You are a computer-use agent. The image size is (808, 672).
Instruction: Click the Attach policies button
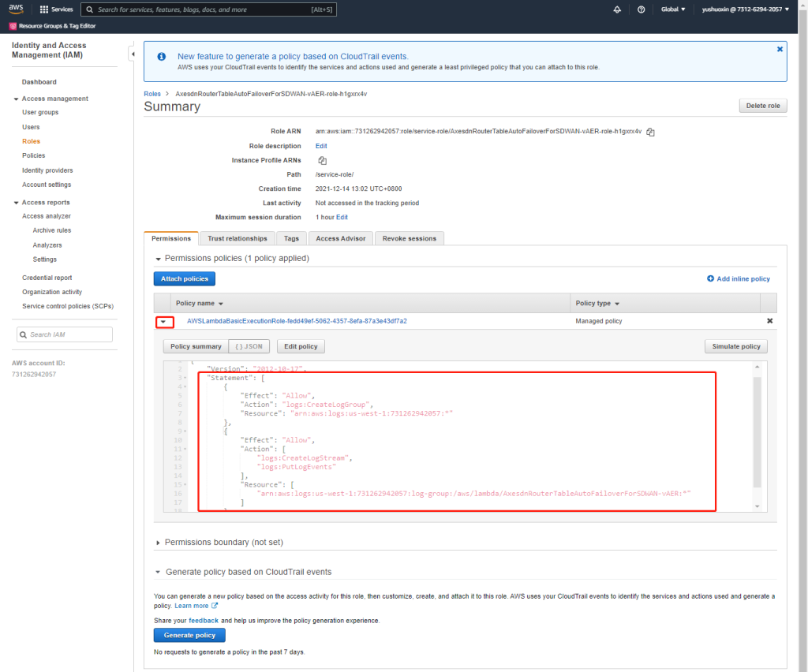tap(184, 278)
